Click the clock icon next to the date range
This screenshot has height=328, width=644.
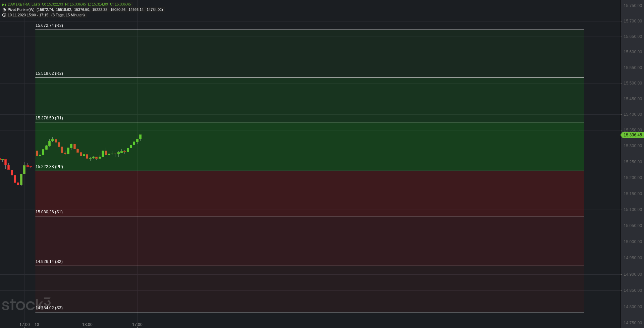tap(4, 15)
